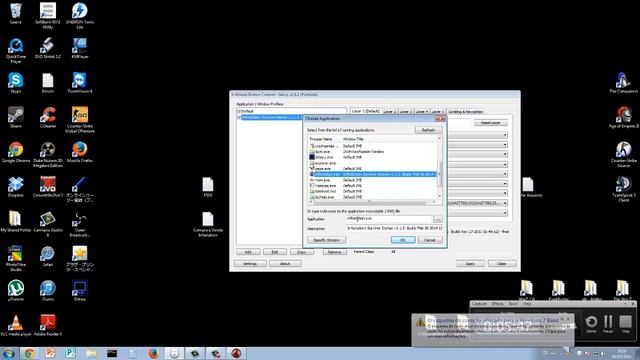
Task: Open the KMPlayer desktop icon
Action: coord(80,48)
